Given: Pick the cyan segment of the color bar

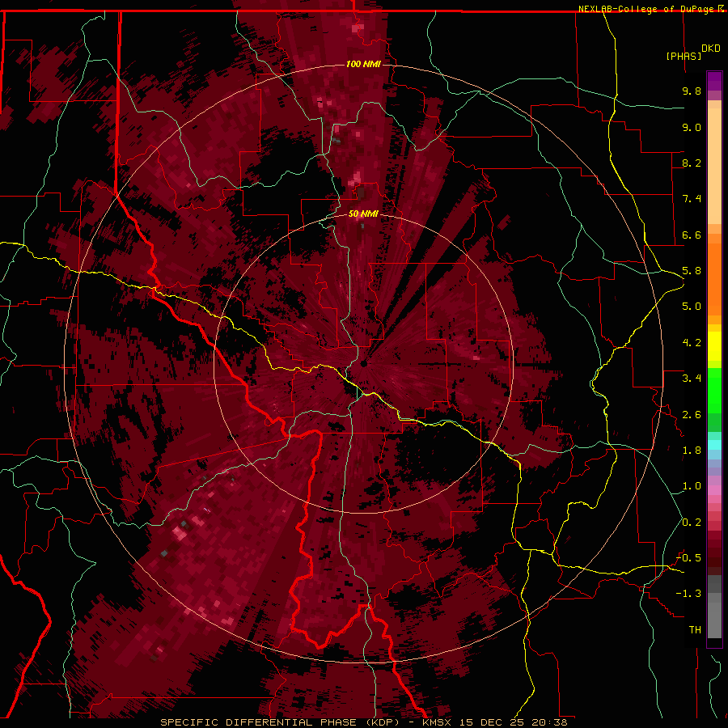Looking at the screenshot, I should [x=714, y=444].
